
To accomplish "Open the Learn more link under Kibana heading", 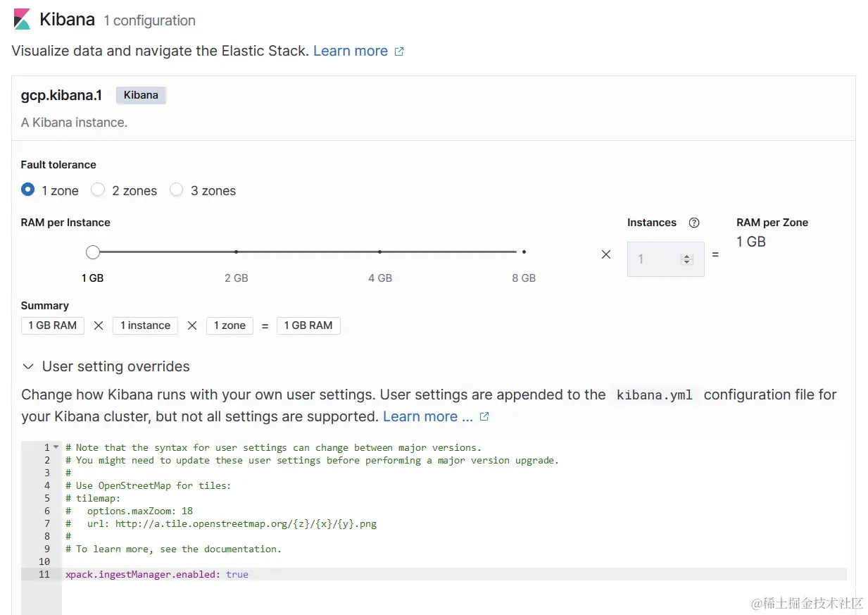I will (x=351, y=51).
